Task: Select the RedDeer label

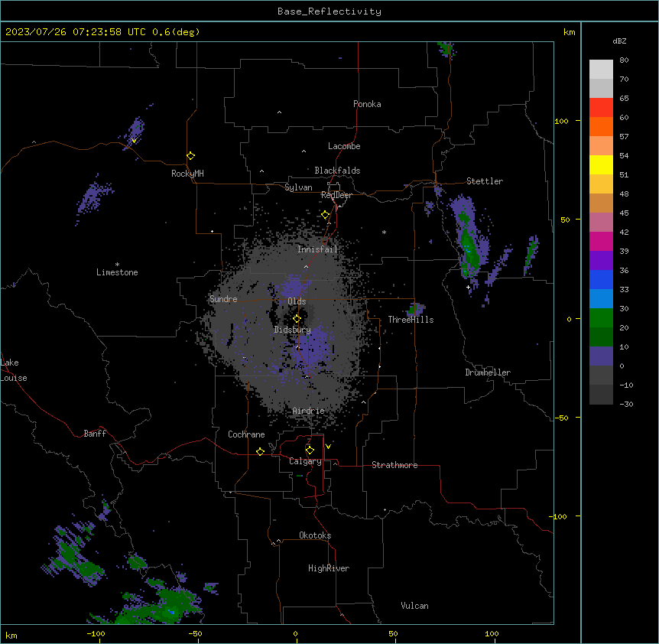Action: [336, 195]
